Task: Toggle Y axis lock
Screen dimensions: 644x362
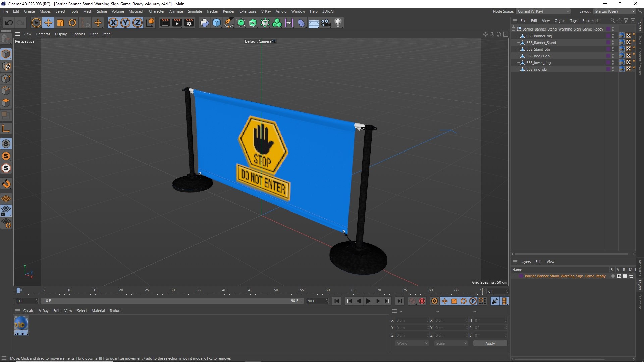Action: coord(125,23)
